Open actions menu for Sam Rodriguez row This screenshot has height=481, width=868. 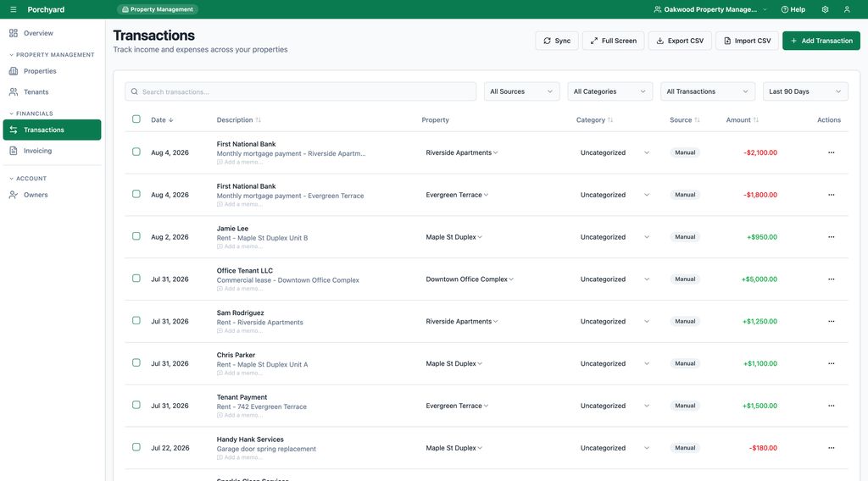831,321
